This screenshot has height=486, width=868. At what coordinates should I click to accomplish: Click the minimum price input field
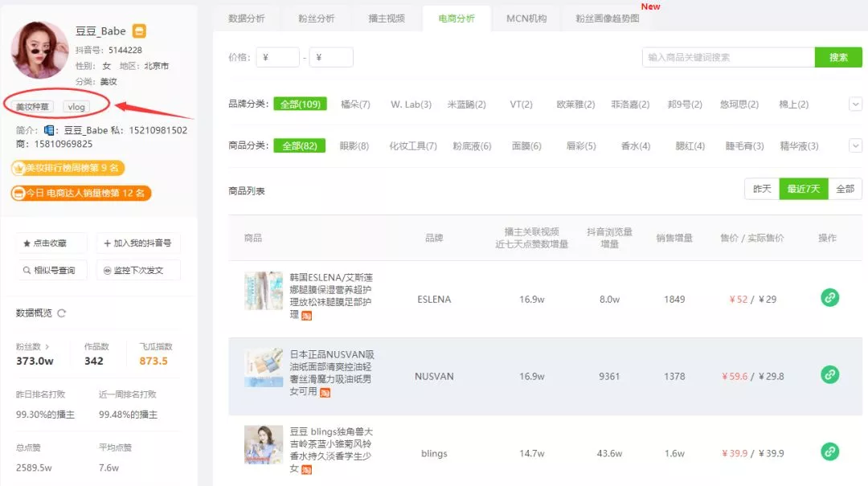[277, 57]
